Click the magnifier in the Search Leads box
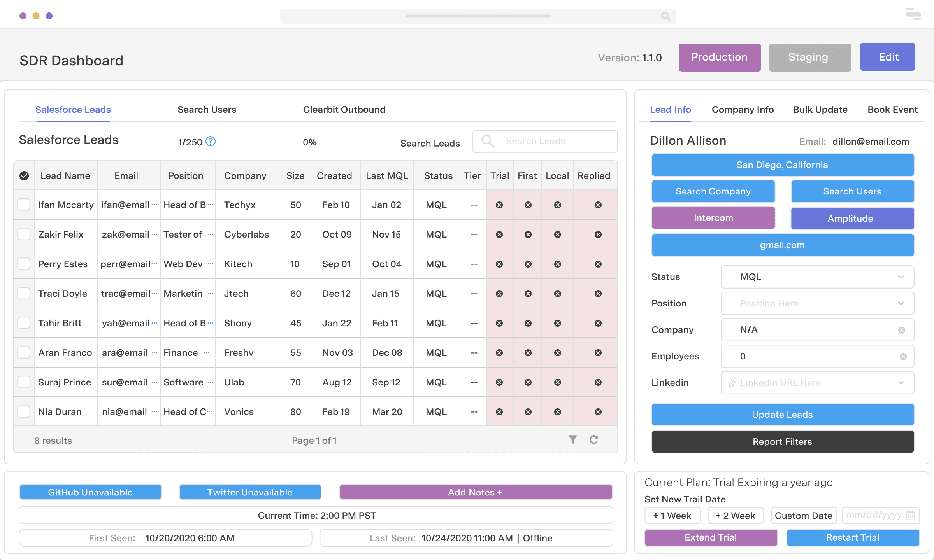Image resolution: width=934 pixels, height=560 pixels. point(487,141)
